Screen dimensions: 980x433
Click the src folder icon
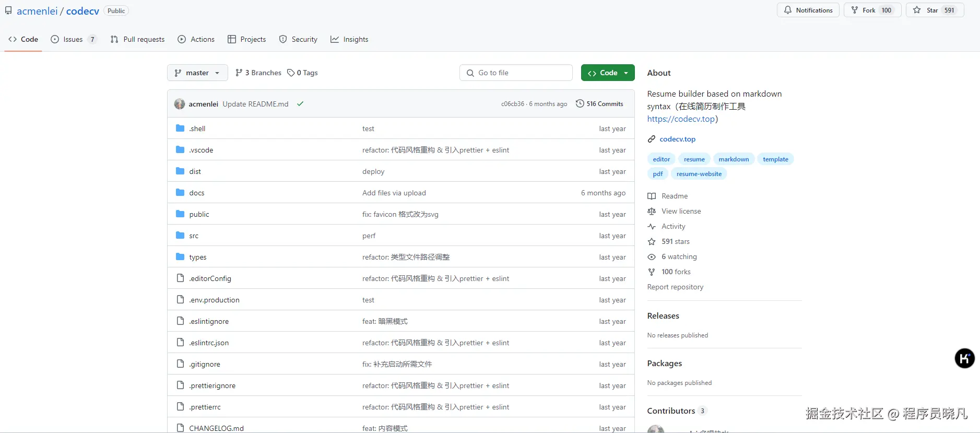(180, 236)
